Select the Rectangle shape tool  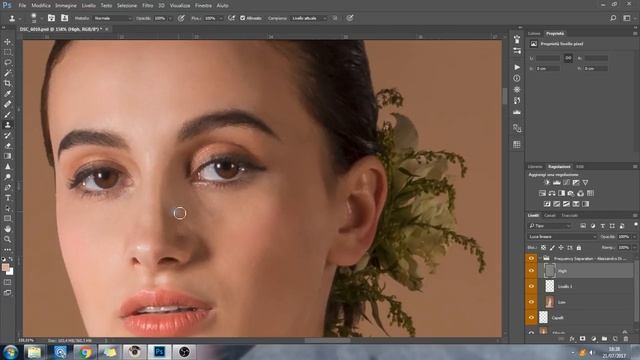(x=7, y=219)
